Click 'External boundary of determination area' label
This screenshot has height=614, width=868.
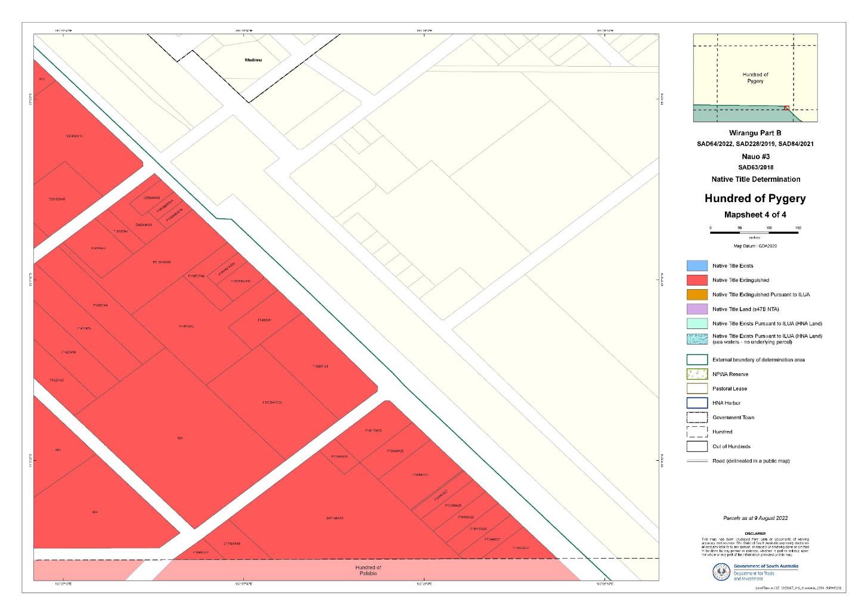(x=758, y=359)
